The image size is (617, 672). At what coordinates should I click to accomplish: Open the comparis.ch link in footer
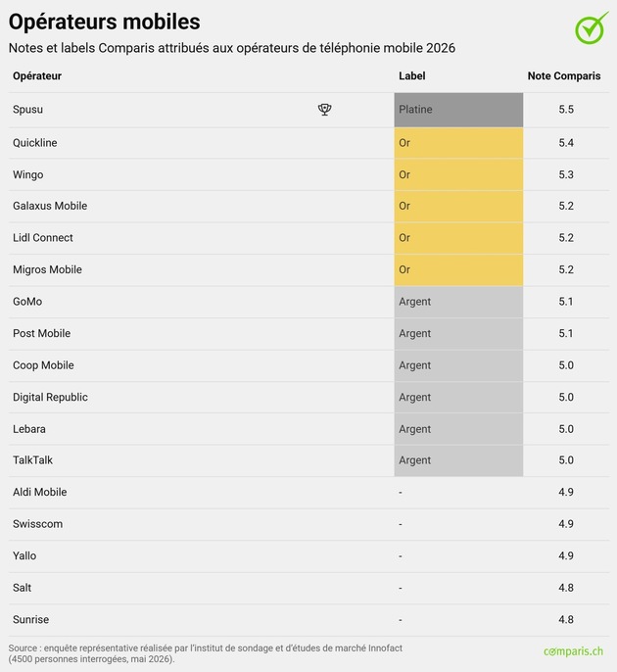point(573,651)
